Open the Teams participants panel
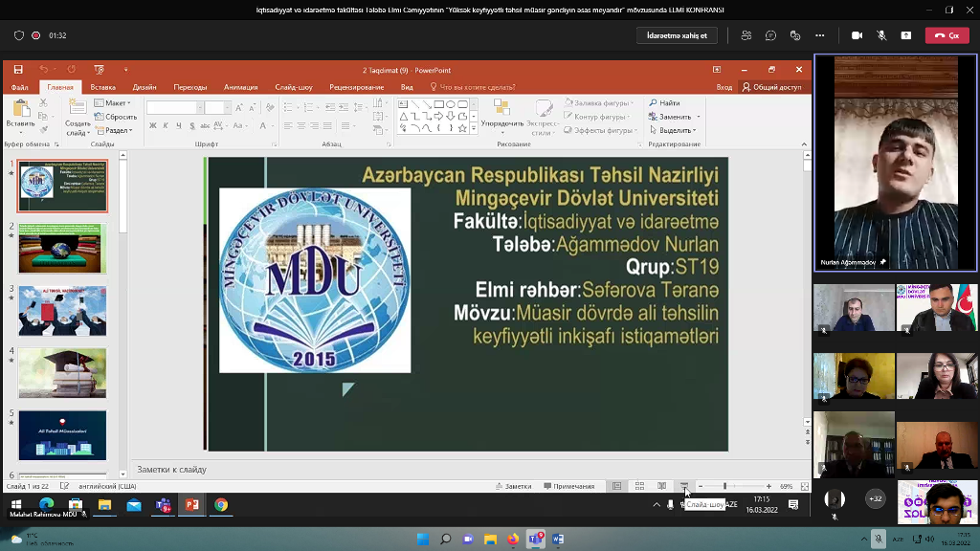 tap(746, 35)
